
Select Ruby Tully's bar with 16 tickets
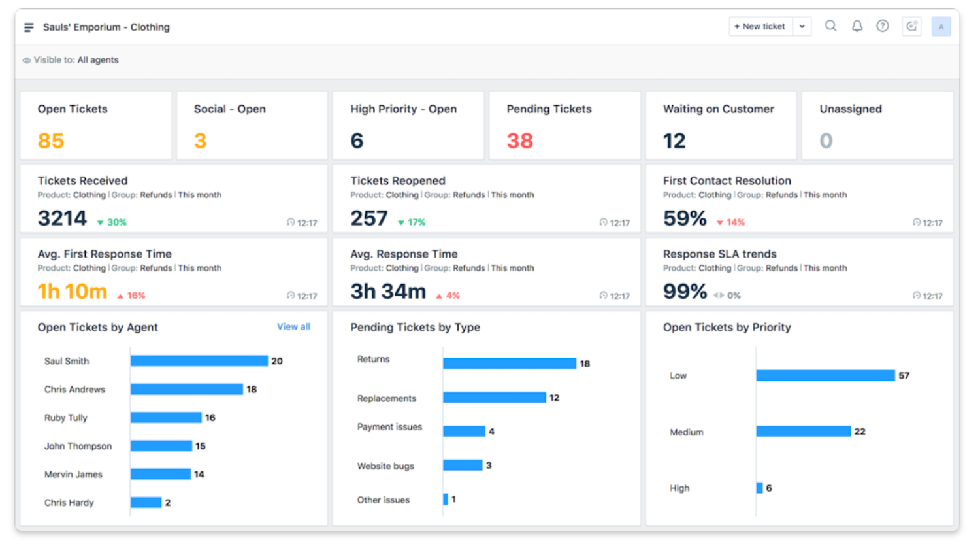[166, 417]
